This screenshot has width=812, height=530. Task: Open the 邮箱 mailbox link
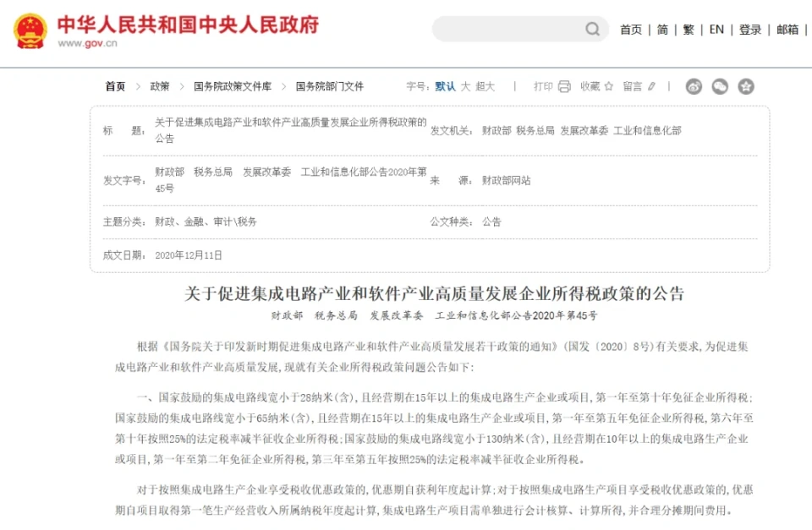click(x=787, y=30)
